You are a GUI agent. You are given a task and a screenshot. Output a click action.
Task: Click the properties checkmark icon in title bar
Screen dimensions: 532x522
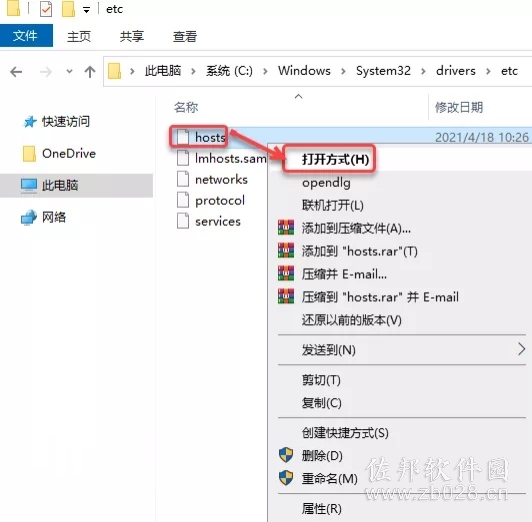(46, 9)
